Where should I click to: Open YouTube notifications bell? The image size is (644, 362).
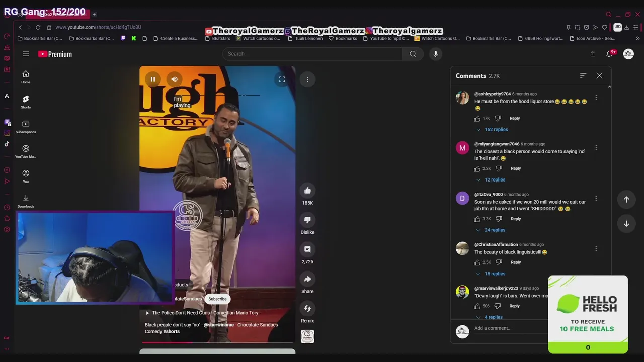(x=609, y=54)
